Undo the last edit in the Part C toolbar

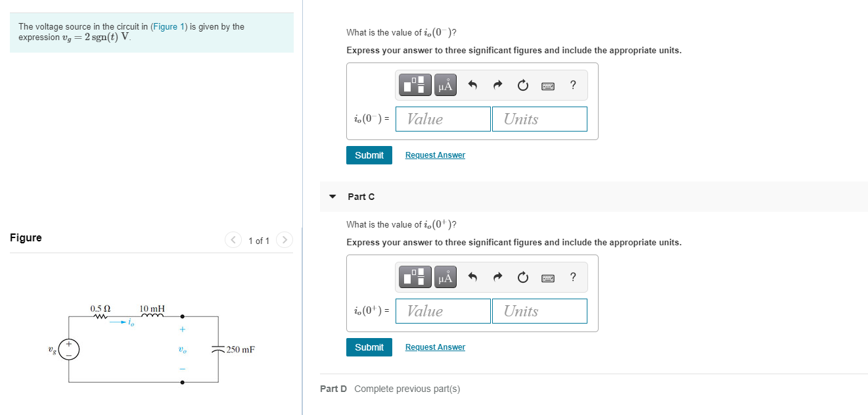tap(472, 278)
